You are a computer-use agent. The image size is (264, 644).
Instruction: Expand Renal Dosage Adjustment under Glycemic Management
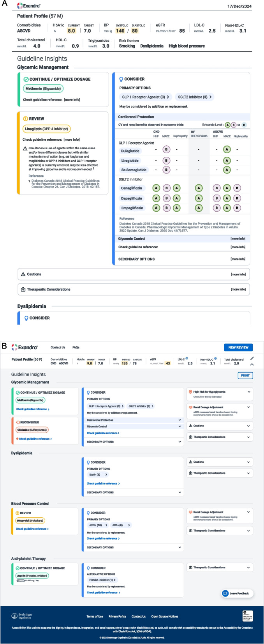[220, 411]
